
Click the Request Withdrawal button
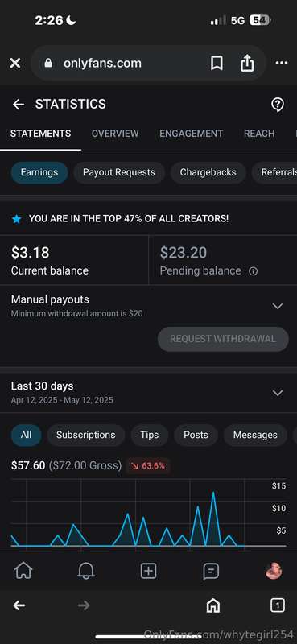point(223,339)
